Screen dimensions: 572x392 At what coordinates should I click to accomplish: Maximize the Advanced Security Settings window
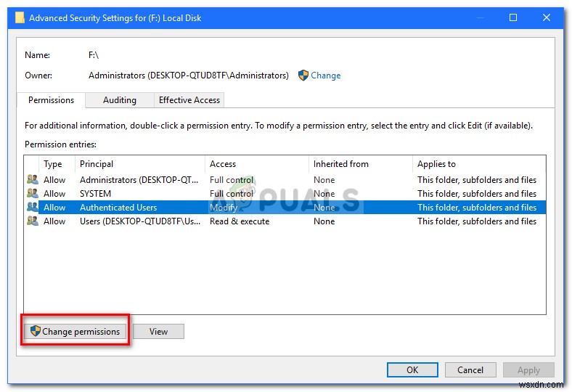[x=513, y=17]
